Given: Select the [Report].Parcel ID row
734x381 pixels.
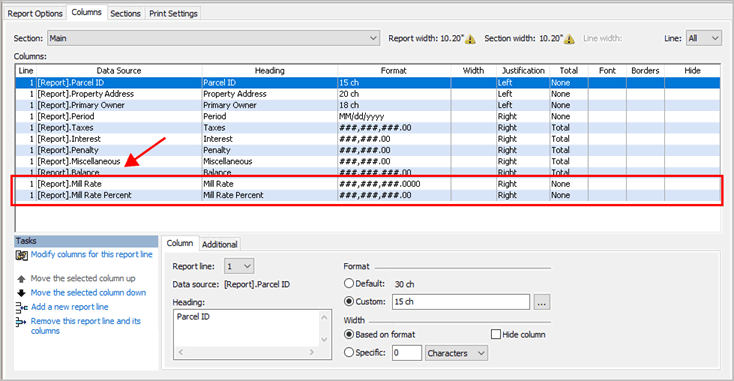Looking at the screenshot, I should pos(367,83).
